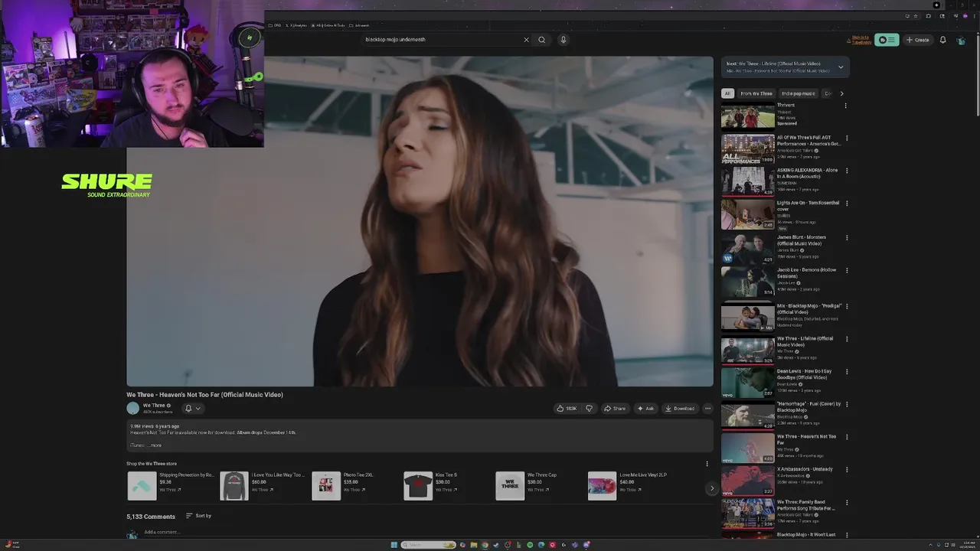Open the Love Me Live Vinyl 2LP item
Screen dimensions: 980x551
(628, 486)
